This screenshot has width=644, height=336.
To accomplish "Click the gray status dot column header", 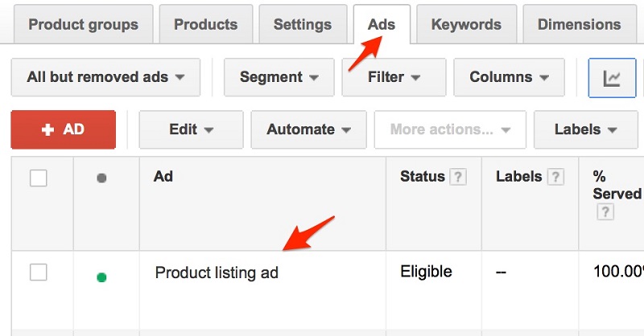I will click(101, 178).
